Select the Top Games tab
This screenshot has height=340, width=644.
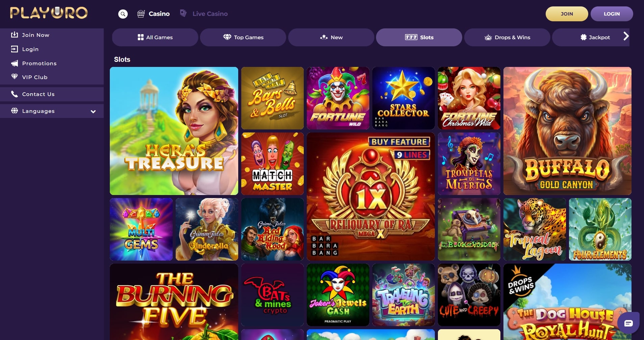tap(243, 37)
